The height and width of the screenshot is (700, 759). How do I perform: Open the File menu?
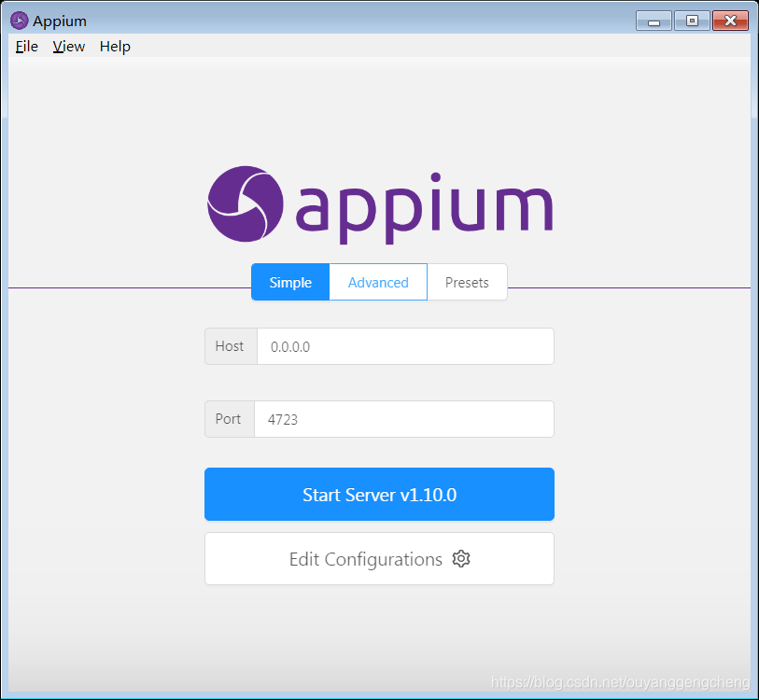coord(27,47)
